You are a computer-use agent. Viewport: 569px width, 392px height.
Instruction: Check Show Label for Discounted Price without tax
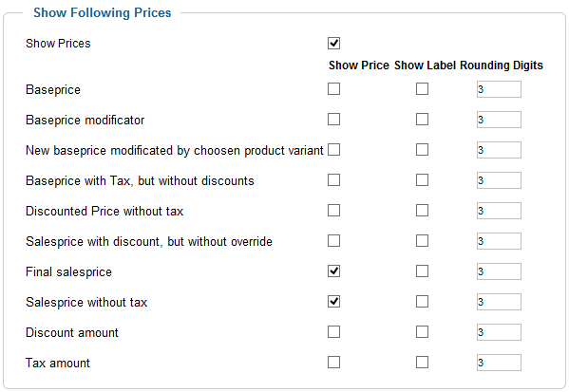[422, 211]
